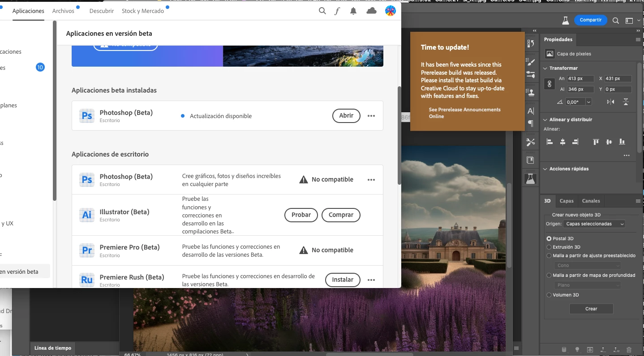This screenshot has height=356, width=644.
Task: Open the Brushes panel icon in the collapsed dock
Action: (x=531, y=62)
